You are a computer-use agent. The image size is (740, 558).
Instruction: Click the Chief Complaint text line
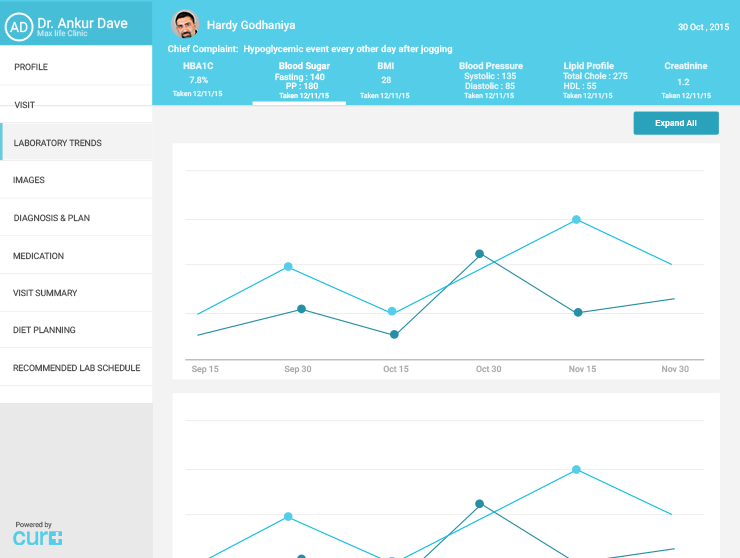pos(310,49)
